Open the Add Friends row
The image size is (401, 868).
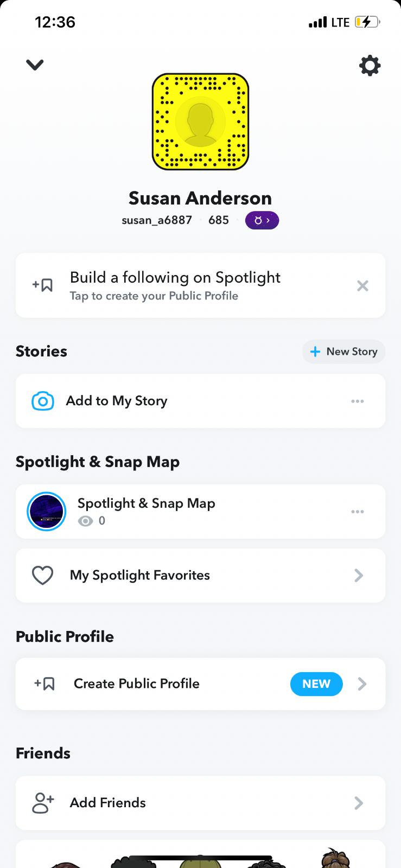click(x=200, y=803)
